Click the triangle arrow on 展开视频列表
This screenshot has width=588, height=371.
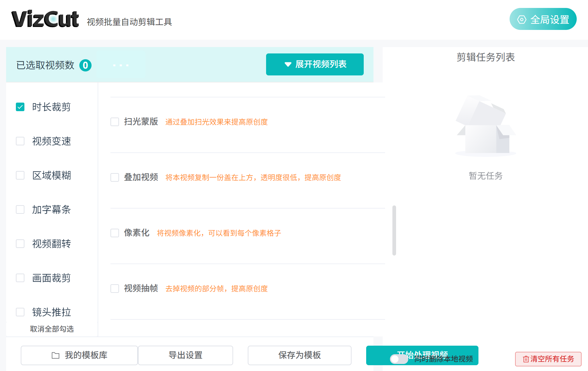tap(287, 64)
